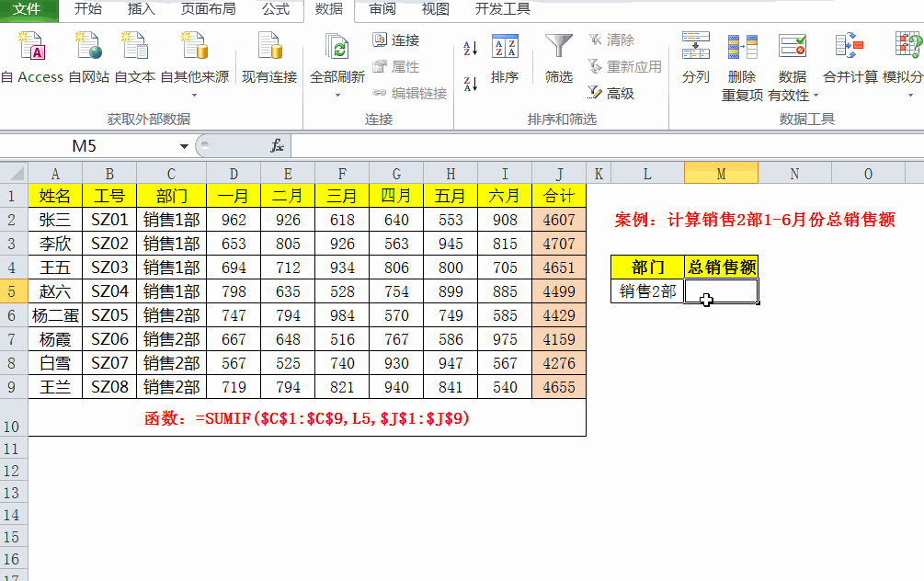Click the 编辑链接 edit links item
The height and width of the screenshot is (581, 924).
click(409, 93)
